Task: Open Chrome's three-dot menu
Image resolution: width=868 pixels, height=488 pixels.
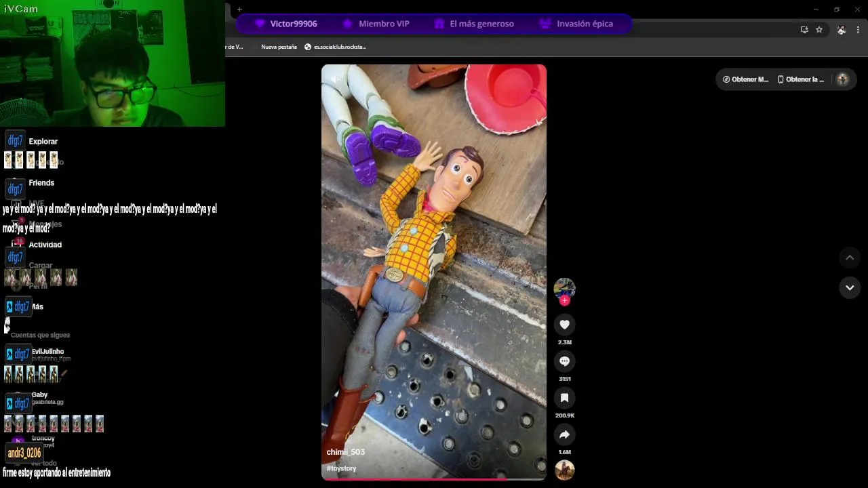Action: [858, 30]
